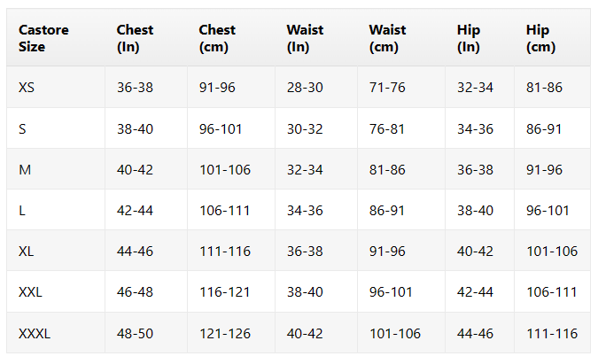Select waist cm value 76-81

click(387, 128)
